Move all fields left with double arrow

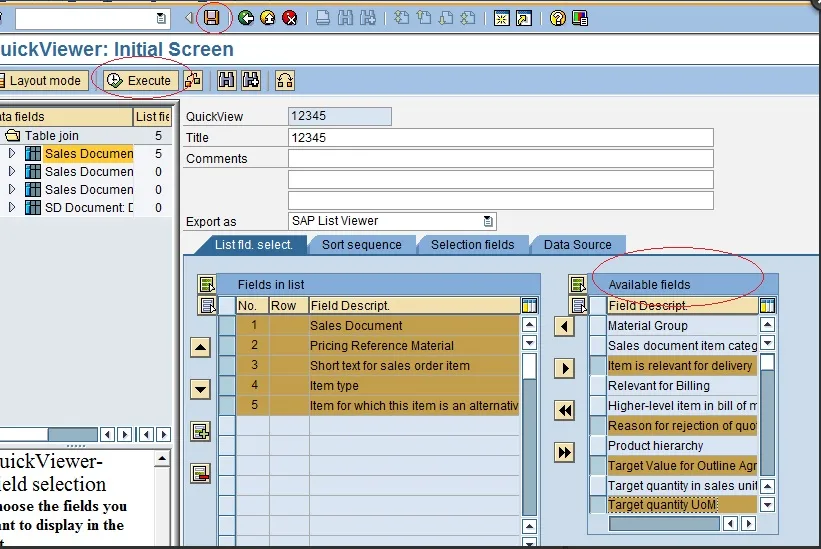(x=565, y=410)
